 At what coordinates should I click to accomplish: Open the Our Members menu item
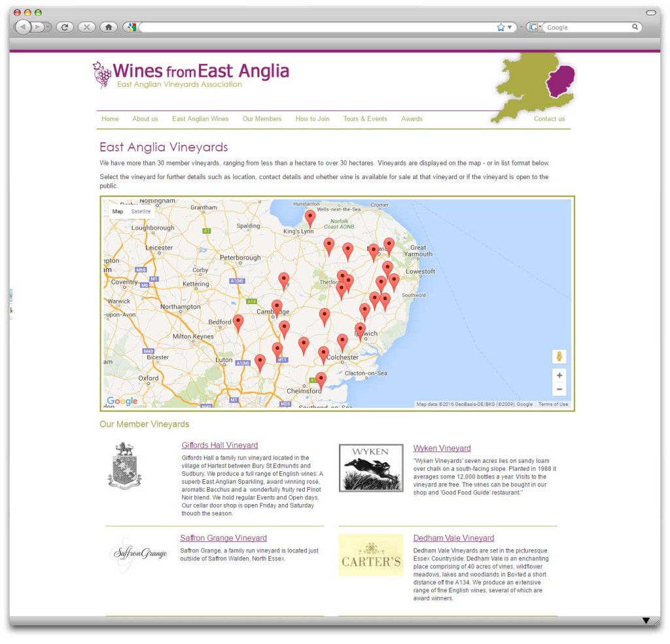262,119
